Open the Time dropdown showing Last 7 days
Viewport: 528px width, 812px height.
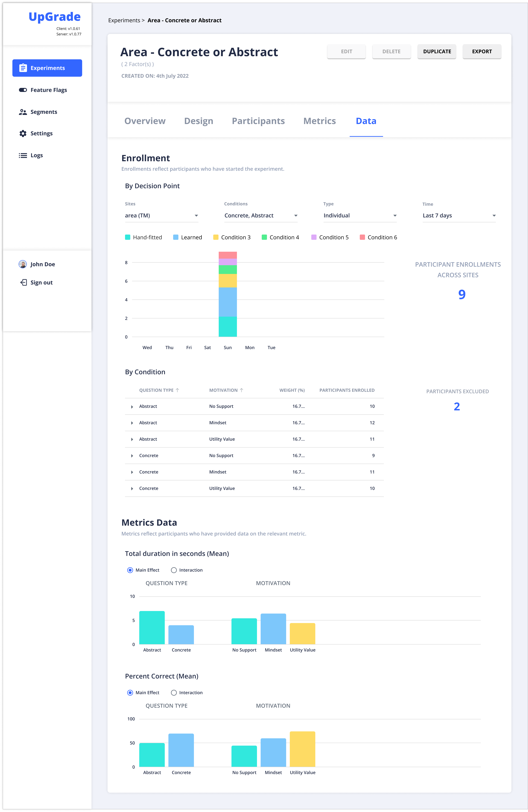[459, 215]
